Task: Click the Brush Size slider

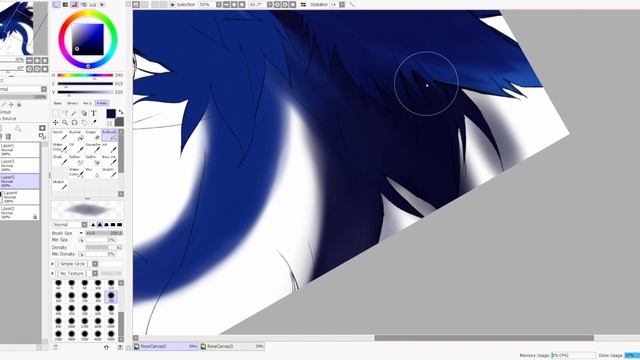Action: 104,233
